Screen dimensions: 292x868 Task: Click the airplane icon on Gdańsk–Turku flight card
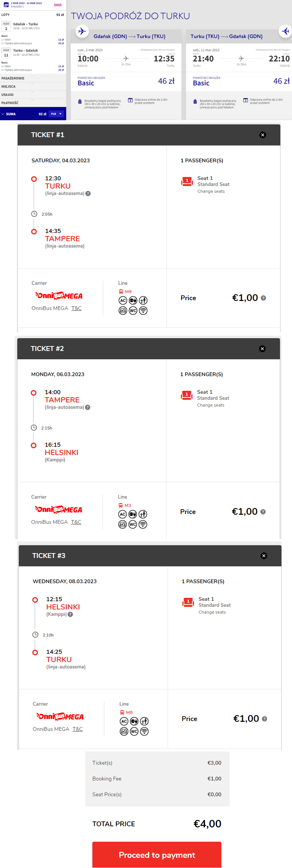click(x=82, y=31)
